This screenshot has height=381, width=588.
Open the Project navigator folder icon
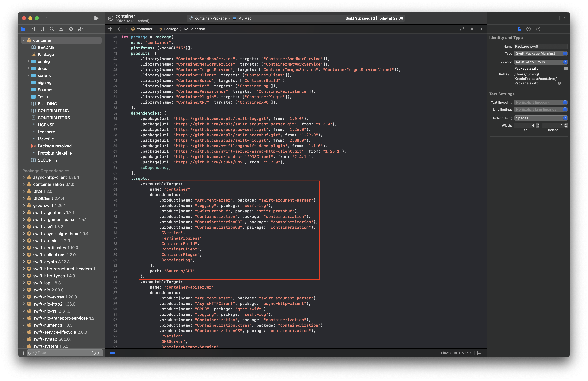pos(23,29)
